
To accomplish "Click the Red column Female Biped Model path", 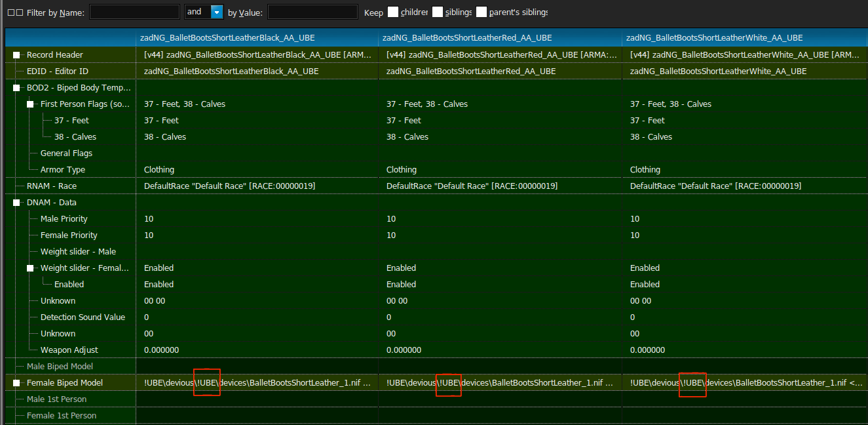I will tap(500, 383).
